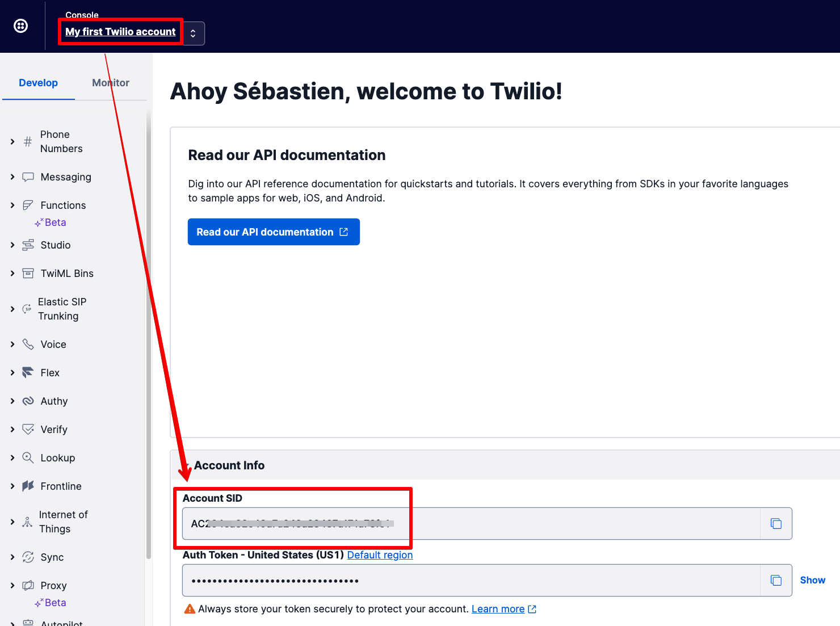Image resolution: width=840 pixels, height=626 pixels.
Task: Expand the Functions section
Action: [12, 205]
